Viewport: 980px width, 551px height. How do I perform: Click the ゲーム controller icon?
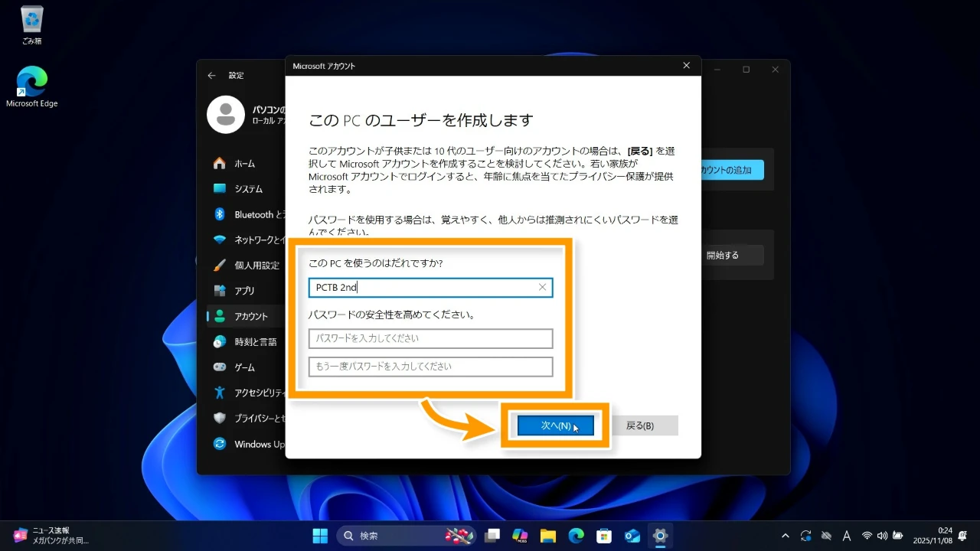(x=220, y=367)
